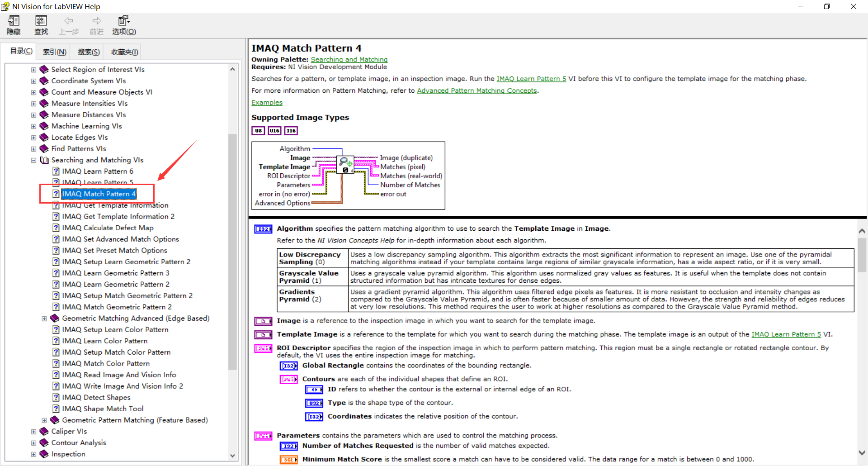Click the Coordinate System VIs book icon
868x466 pixels.
click(x=44, y=81)
